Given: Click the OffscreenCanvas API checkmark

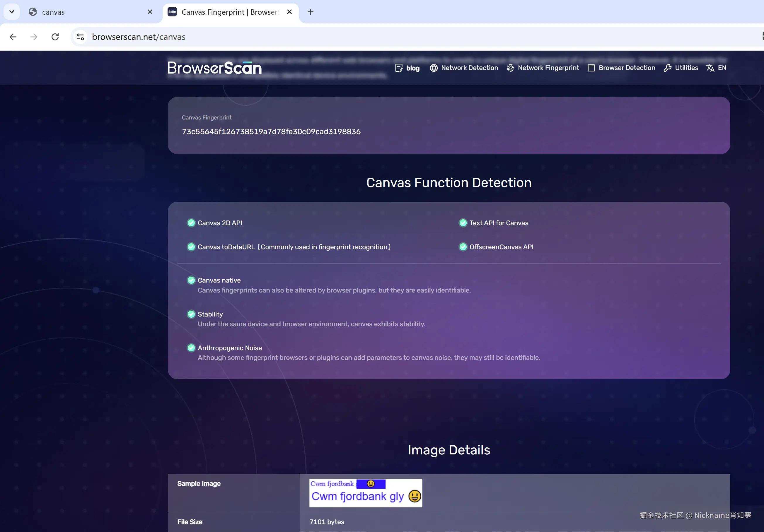Looking at the screenshot, I should click(463, 247).
